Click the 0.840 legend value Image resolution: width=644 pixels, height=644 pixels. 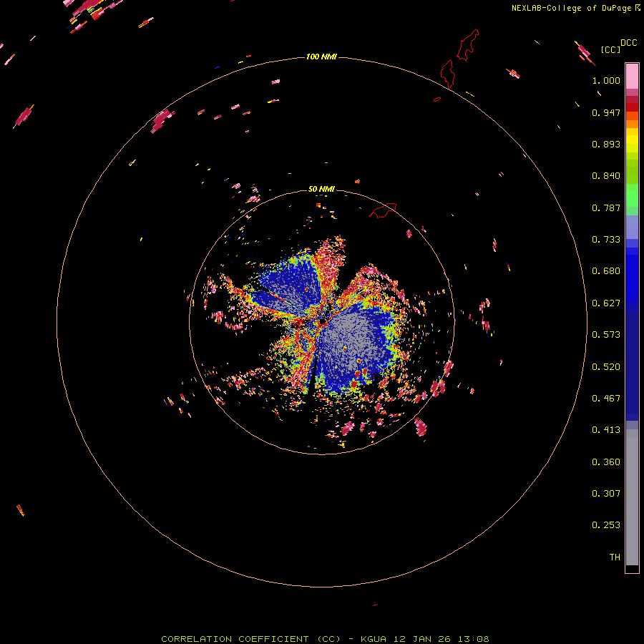pos(606,176)
